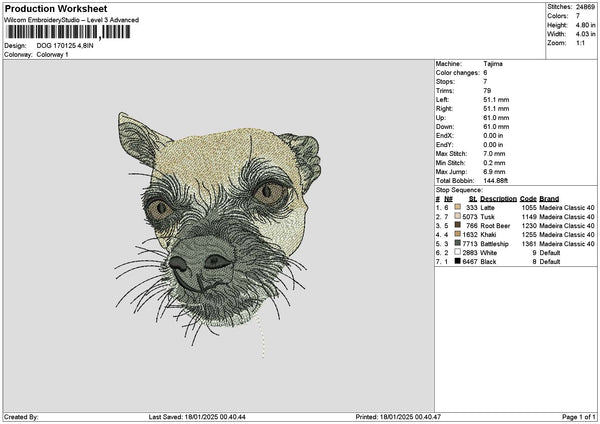600x424 pixels.
Task: Click the 'St.' column header
Action: [473, 199]
